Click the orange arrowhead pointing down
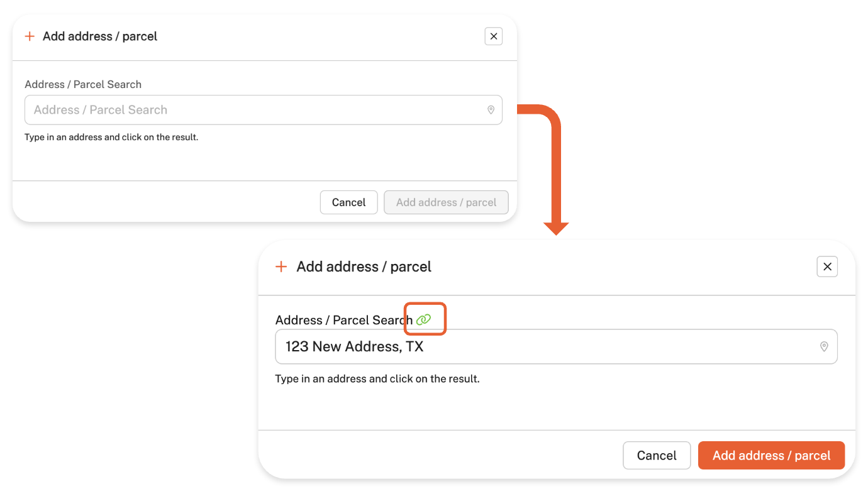 [556, 228]
